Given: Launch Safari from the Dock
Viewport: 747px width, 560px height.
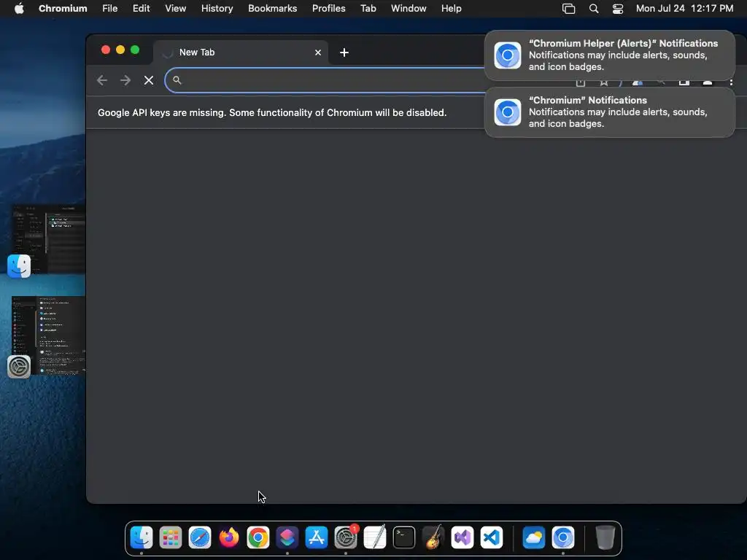Looking at the screenshot, I should [200, 537].
